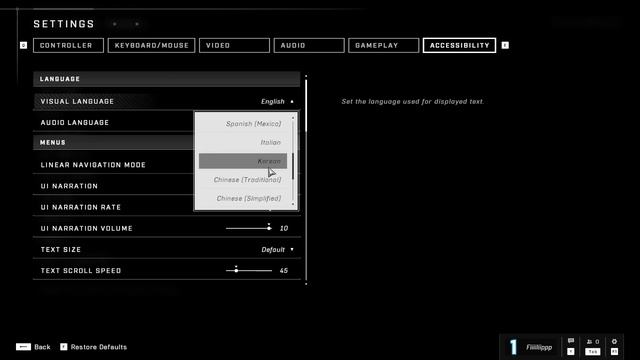Click the dropdown list's scroll up arrow
640x360 pixels.
(293, 118)
